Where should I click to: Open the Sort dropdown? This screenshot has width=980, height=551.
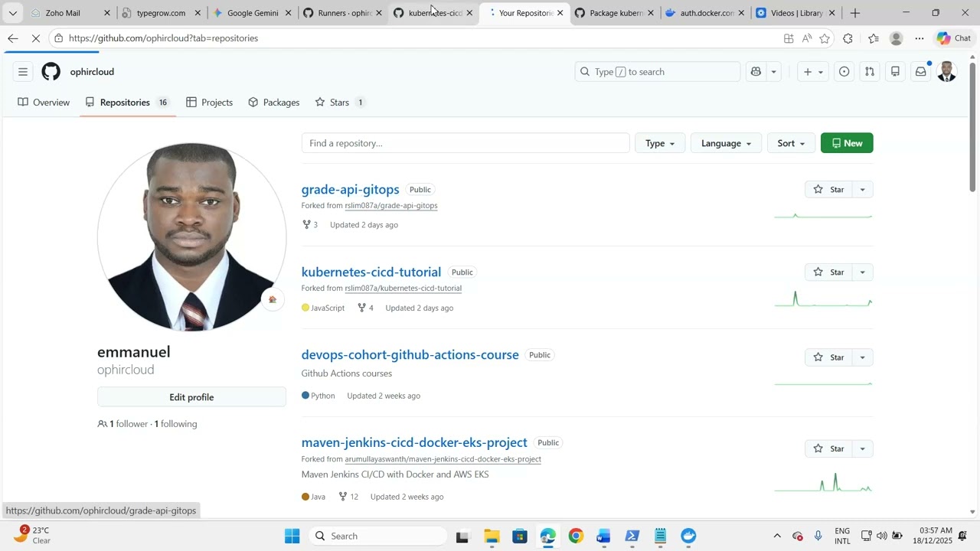pos(791,143)
